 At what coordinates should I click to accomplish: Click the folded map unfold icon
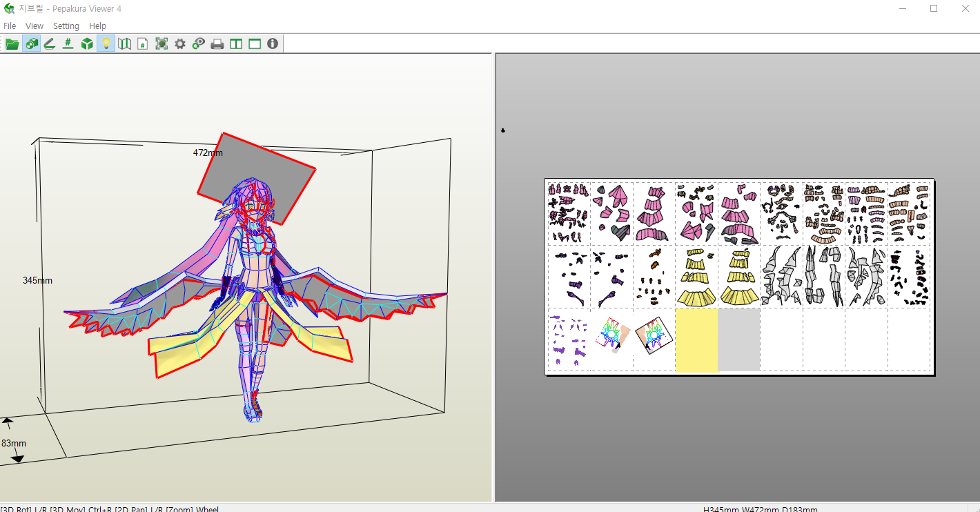[124, 44]
